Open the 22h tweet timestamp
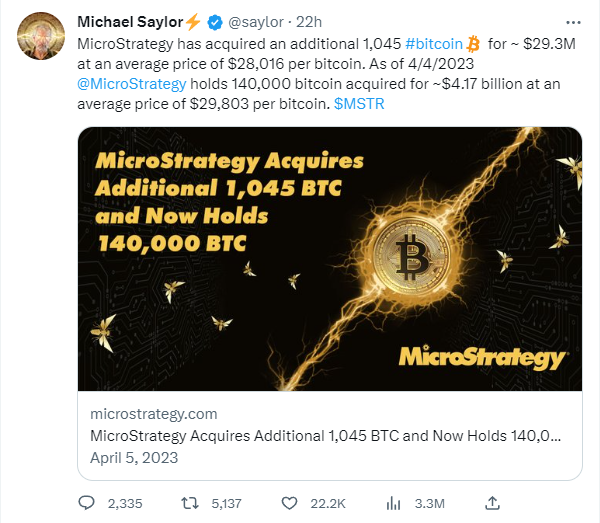This screenshot has width=600, height=523. (x=309, y=22)
